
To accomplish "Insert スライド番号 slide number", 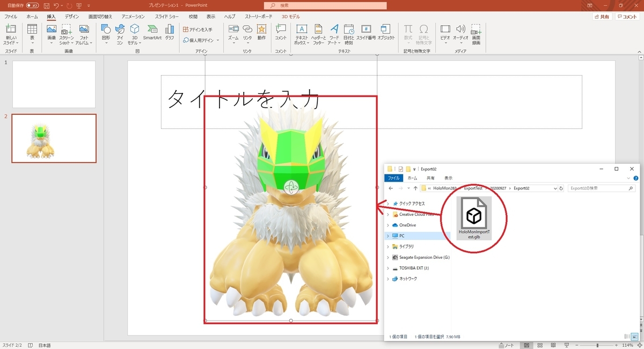I will pos(366,32).
